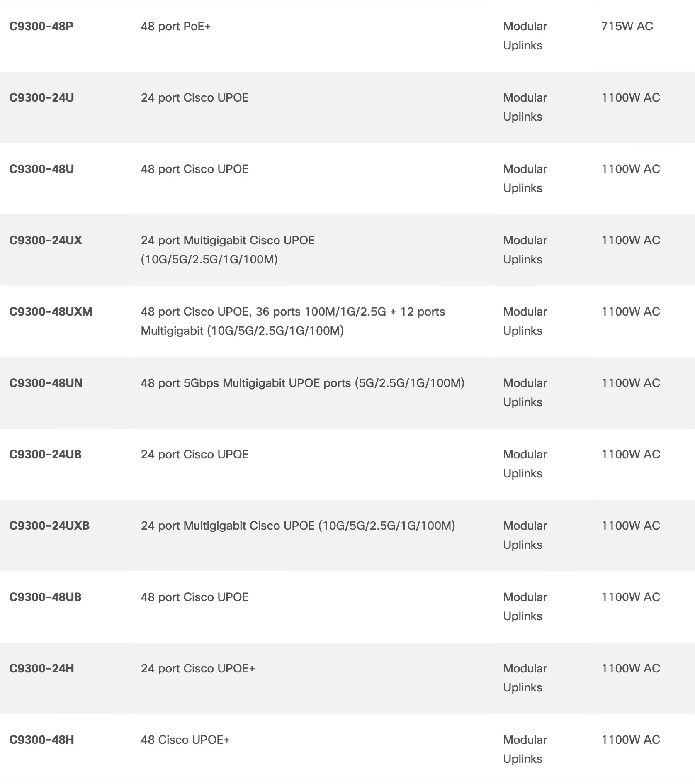
Task: Select the C9300-24H model cell
Action: click(41, 669)
